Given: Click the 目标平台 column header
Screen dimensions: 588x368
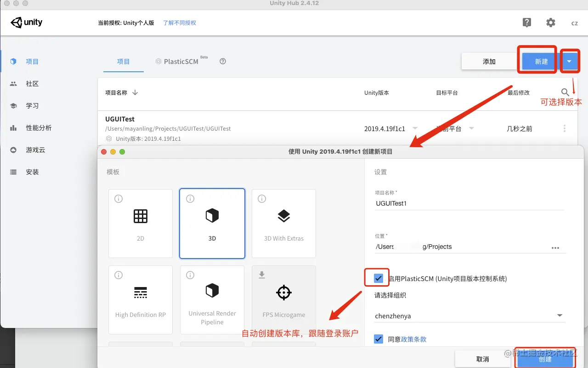Looking at the screenshot, I should tap(447, 92).
